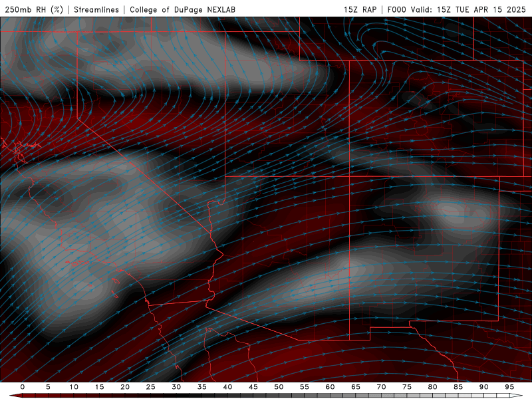This screenshot has width=532, height=399.
Task: Click the color scale label "90"
Action: click(483, 387)
